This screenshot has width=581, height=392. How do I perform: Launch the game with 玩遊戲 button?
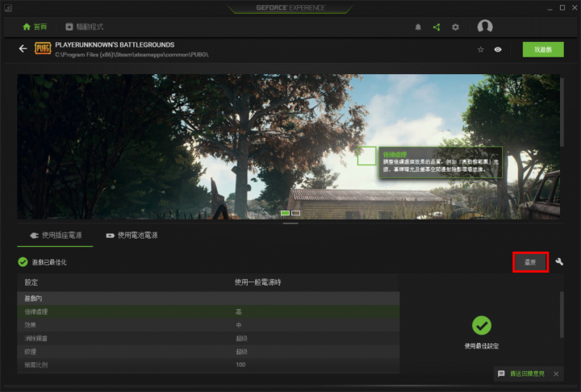click(x=543, y=49)
